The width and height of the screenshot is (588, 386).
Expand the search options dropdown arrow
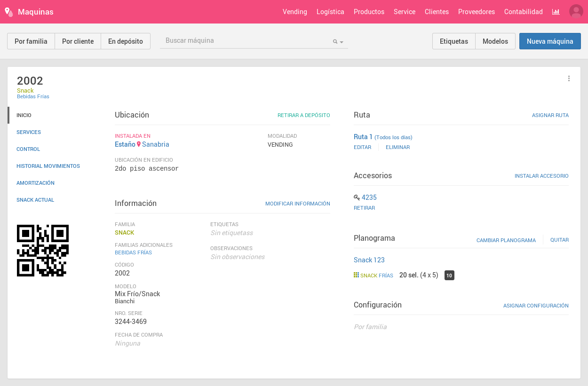(342, 42)
